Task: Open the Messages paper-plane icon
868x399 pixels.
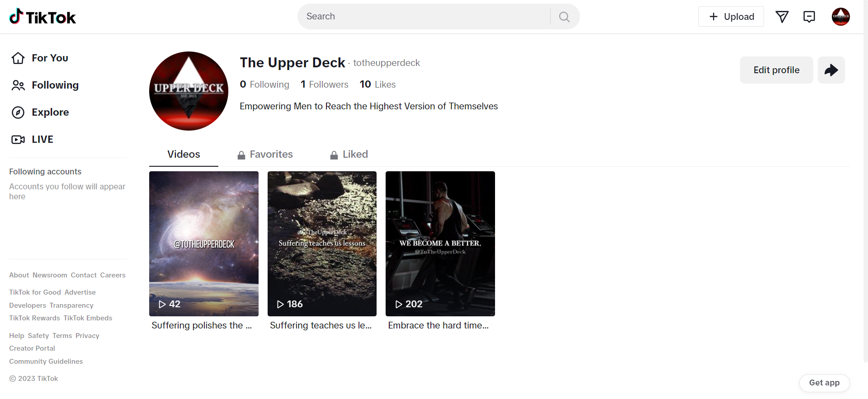Action: pos(782,17)
